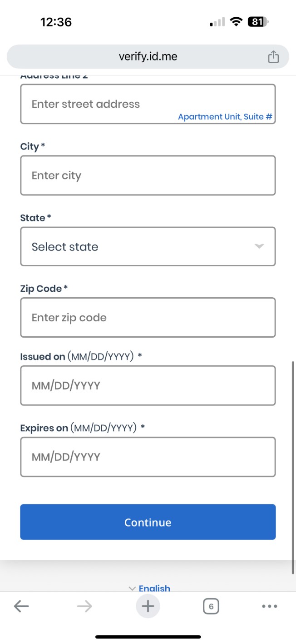Open the browser more options menu

point(269,606)
